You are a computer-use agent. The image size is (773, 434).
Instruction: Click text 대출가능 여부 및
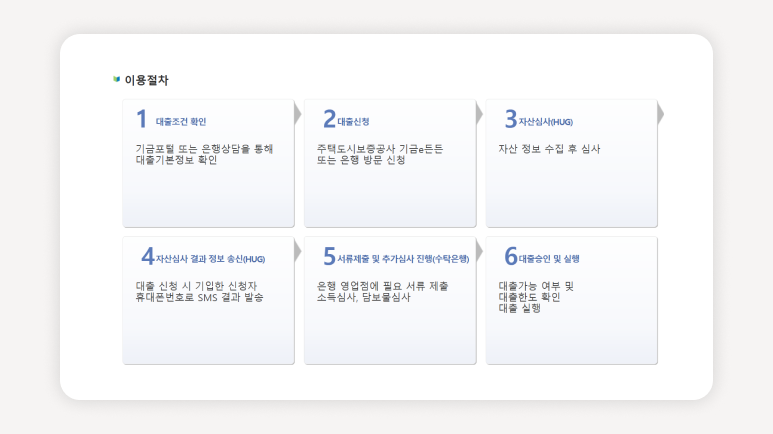(x=536, y=286)
